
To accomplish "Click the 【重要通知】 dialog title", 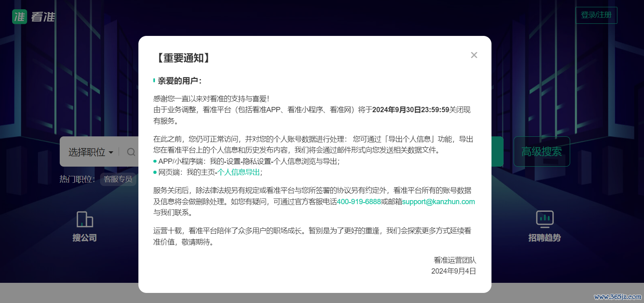I will click(184, 58).
